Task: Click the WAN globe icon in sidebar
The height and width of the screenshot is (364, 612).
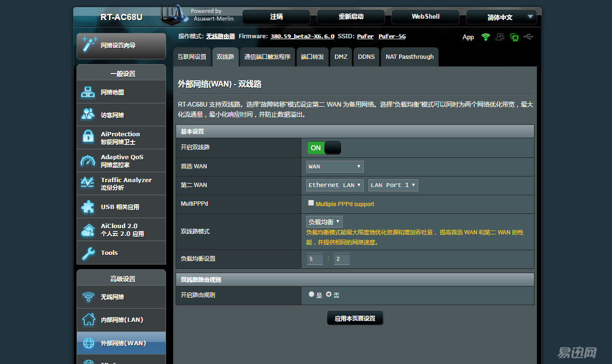Action: 89,343
